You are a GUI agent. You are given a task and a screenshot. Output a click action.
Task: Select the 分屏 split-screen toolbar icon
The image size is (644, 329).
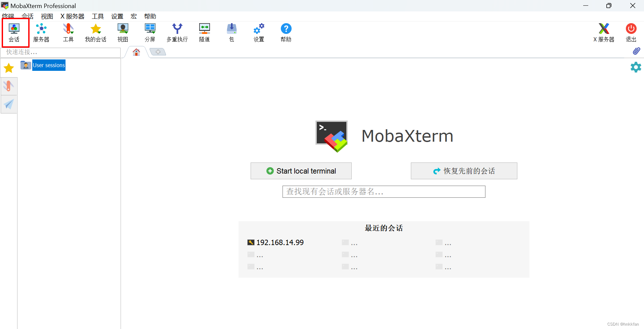click(x=150, y=33)
